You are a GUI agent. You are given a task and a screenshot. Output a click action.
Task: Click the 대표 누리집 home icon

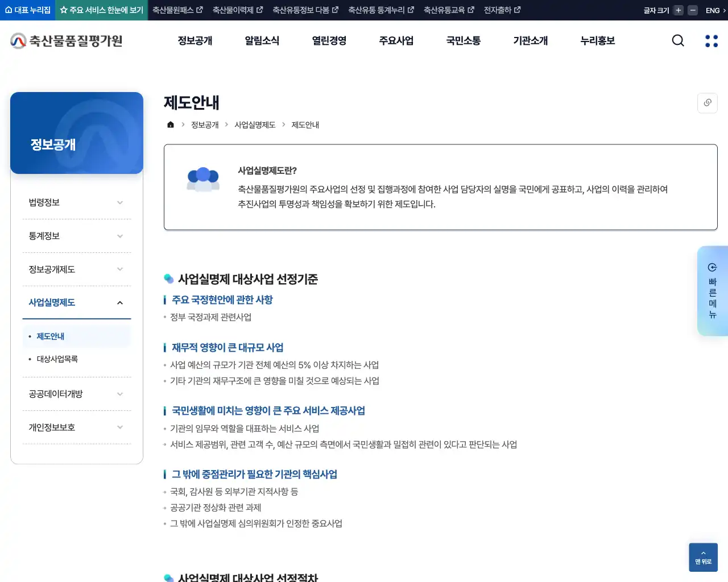[x=7, y=10]
